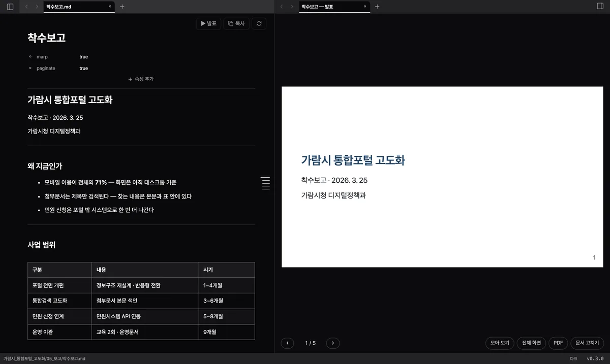Click the paginate property icon
Image resolution: width=610 pixels, height=364 pixels.
click(30, 68)
